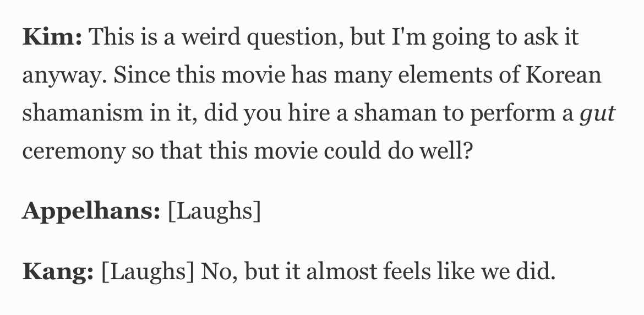
Task: Click the word "ceremony"
Action: click(73, 150)
